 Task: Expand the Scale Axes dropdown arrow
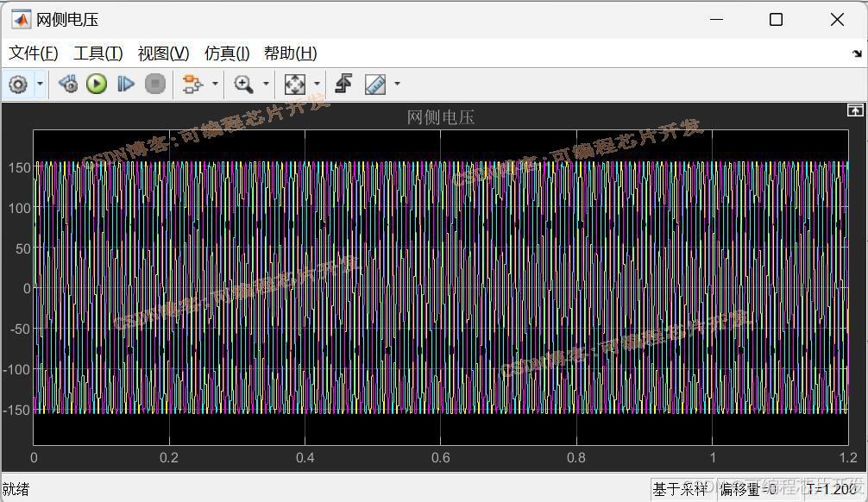click(x=317, y=84)
